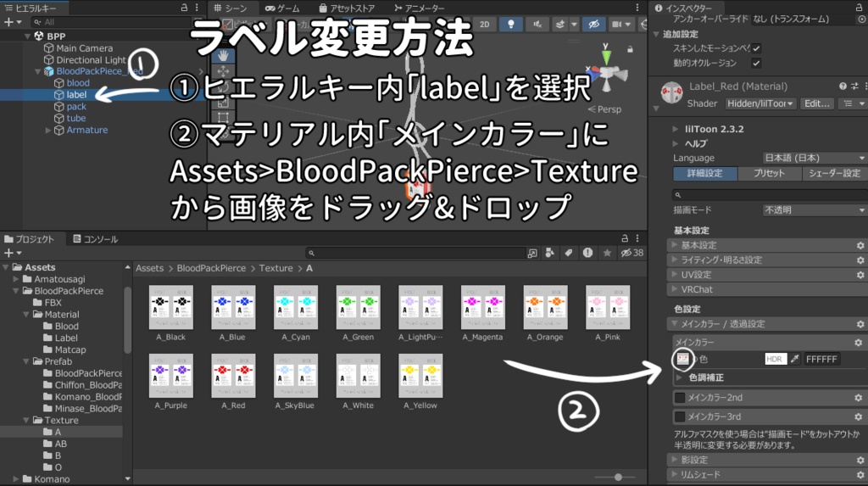Toggle スキンしたモーションベクトル checkbox
Image resolution: width=868 pixels, height=486 pixels.
pos(756,48)
